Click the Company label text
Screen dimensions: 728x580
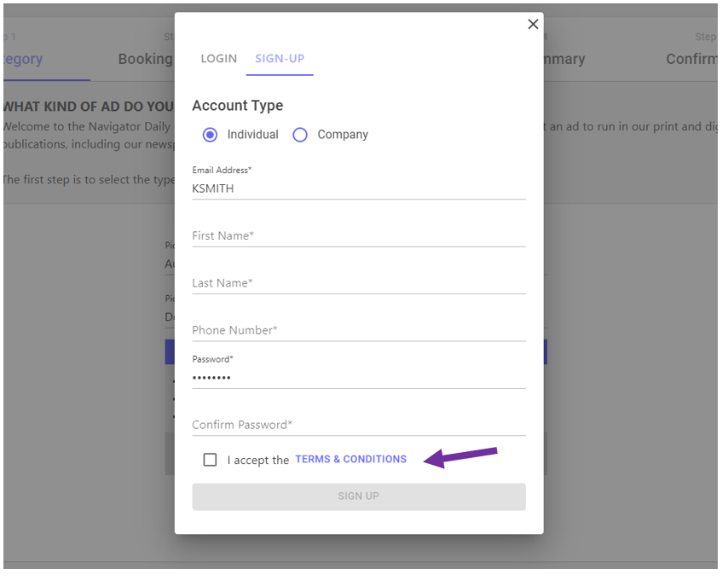coord(343,135)
